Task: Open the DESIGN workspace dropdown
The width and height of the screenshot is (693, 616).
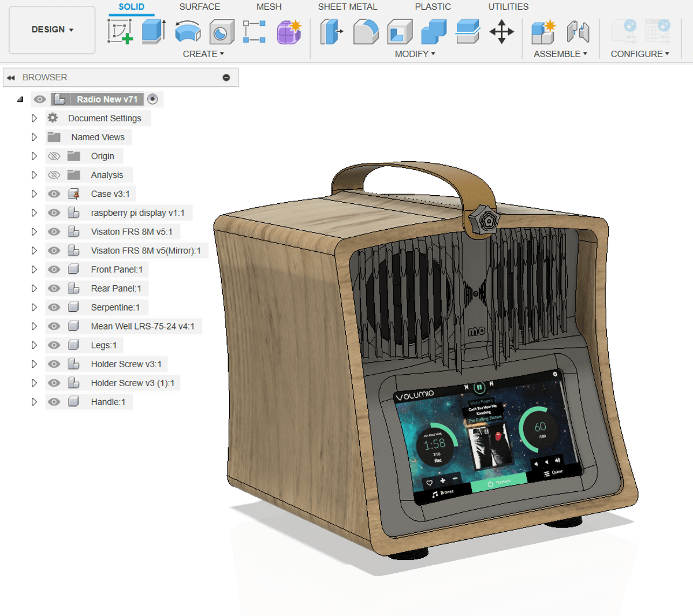Action: click(x=52, y=29)
